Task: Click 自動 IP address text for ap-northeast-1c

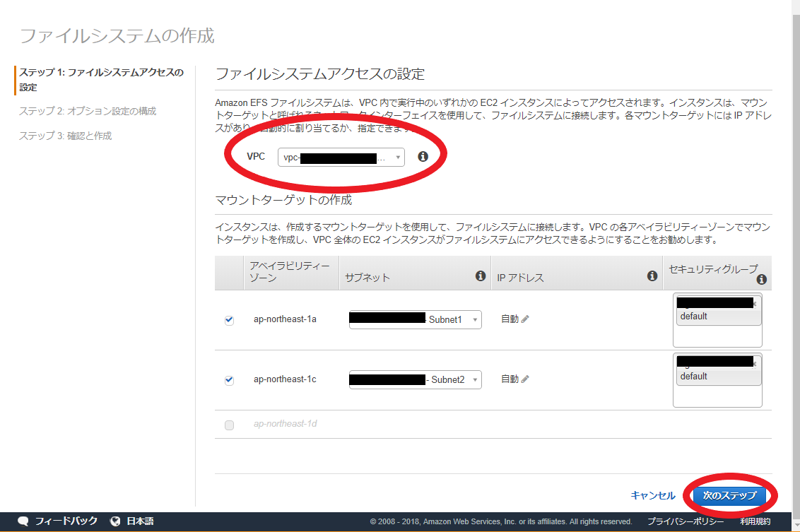Action: pyautogui.click(x=510, y=379)
